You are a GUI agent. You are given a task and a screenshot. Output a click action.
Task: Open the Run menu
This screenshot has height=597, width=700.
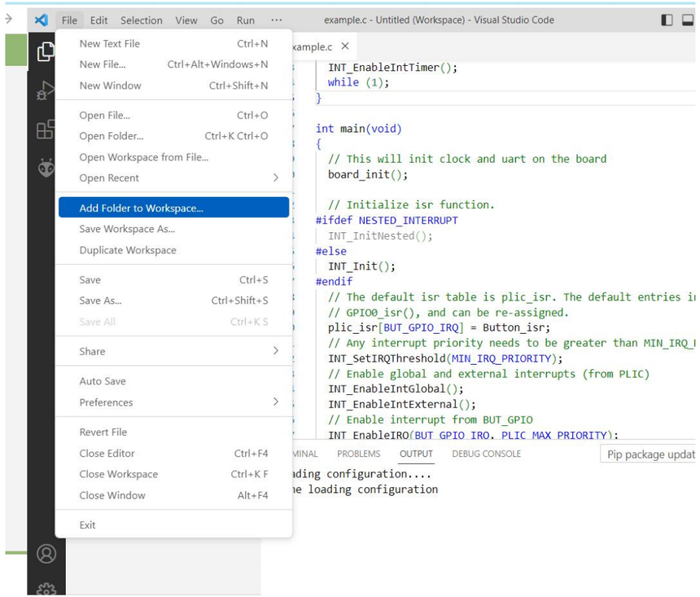pyautogui.click(x=246, y=20)
